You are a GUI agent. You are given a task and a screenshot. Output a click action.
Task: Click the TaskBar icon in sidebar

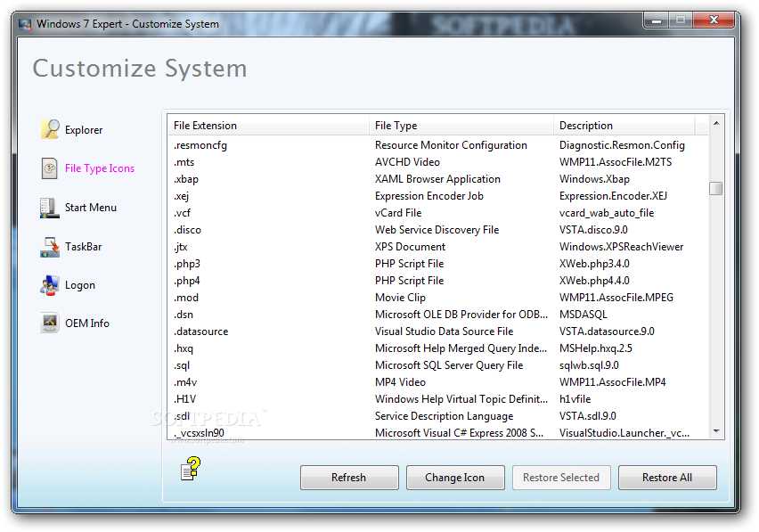coord(49,247)
